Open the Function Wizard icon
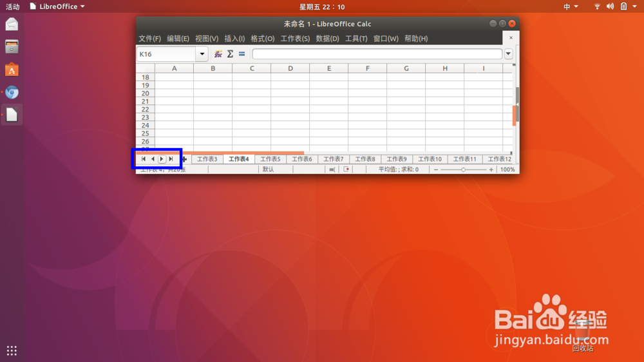 click(218, 54)
